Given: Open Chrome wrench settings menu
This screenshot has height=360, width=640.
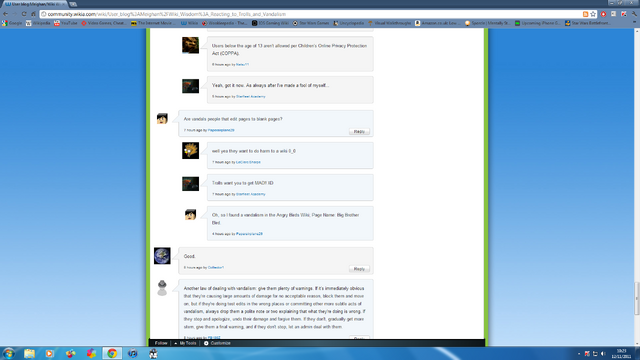Looking at the screenshot, I should point(634,14).
